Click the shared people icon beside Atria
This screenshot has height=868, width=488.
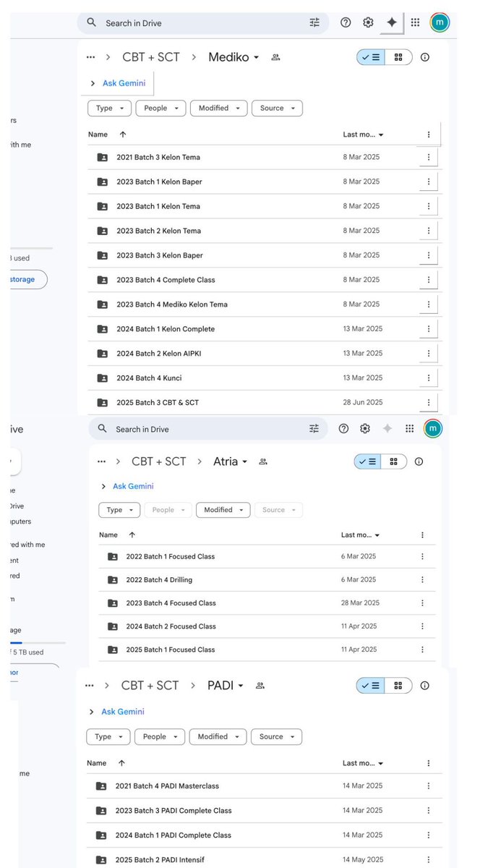(x=263, y=461)
